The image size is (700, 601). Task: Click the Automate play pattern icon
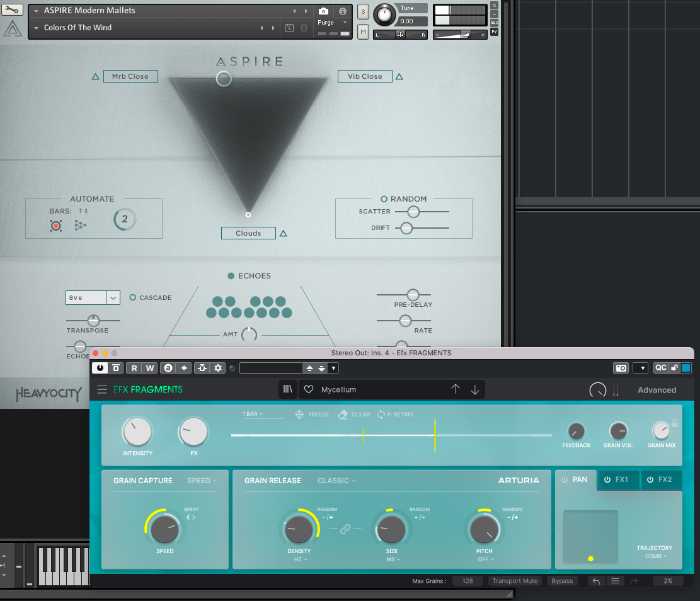point(80,225)
